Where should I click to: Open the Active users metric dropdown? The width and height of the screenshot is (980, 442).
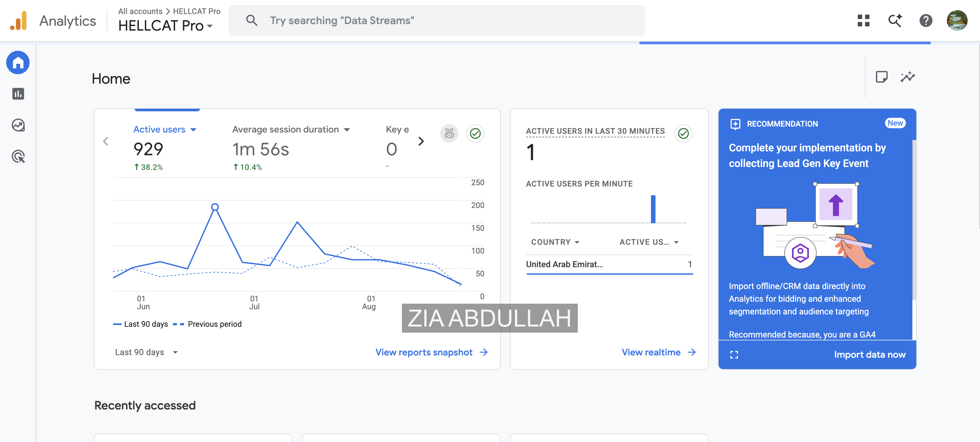165,130
